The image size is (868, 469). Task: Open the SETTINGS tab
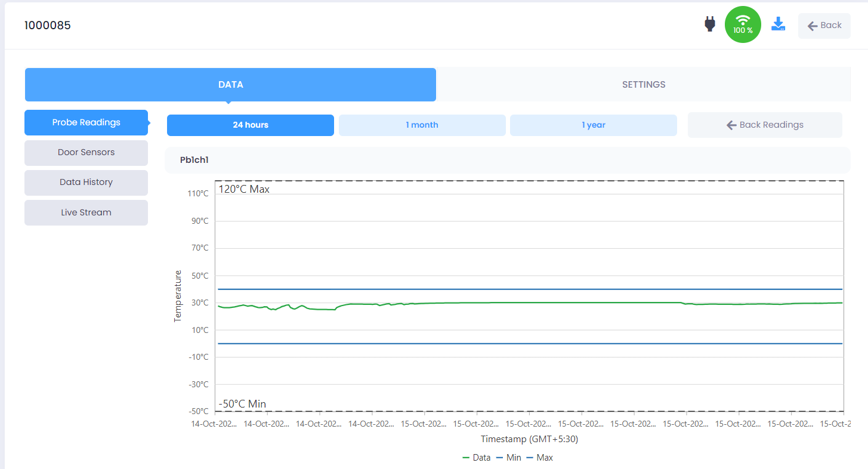tap(643, 85)
